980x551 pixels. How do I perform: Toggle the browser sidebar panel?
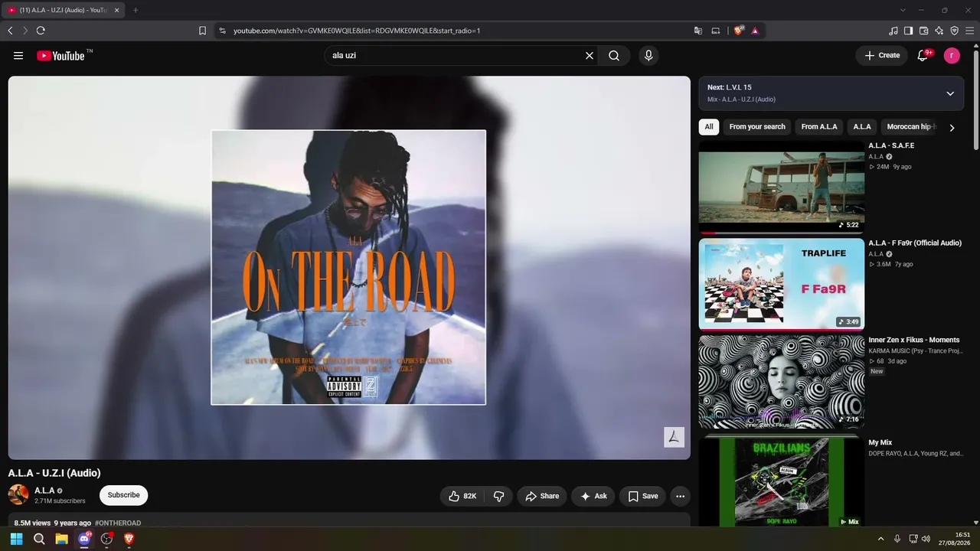click(x=909, y=31)
